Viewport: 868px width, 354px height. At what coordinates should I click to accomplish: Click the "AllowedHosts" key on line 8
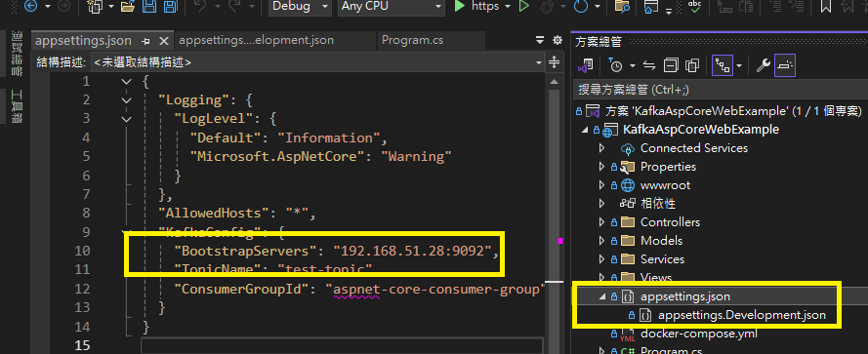(x=214, y=213)
